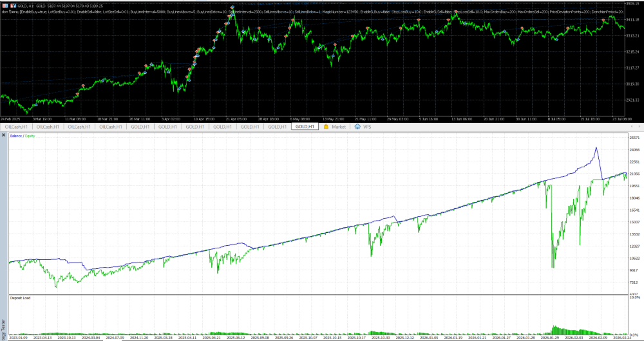Close the Strategy Tester panel with the X
This screenshot has height=341, width=644.
(4, 135)
